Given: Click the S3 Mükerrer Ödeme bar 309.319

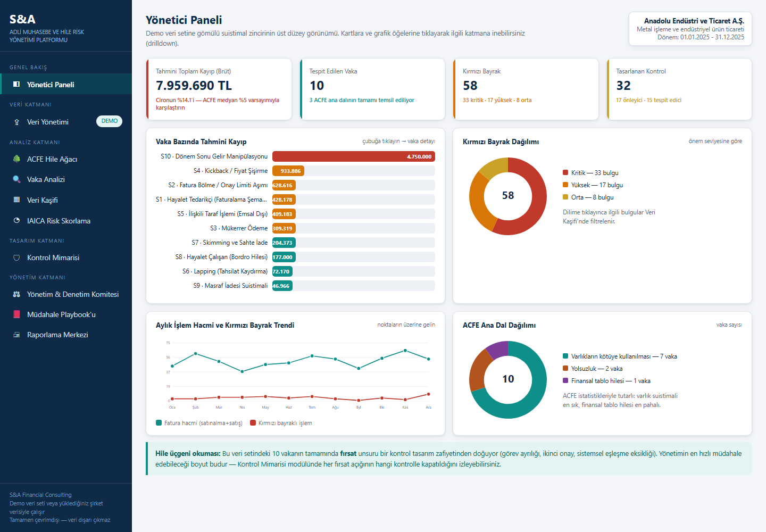Looking at the screenshot, I should coord(284,228).
